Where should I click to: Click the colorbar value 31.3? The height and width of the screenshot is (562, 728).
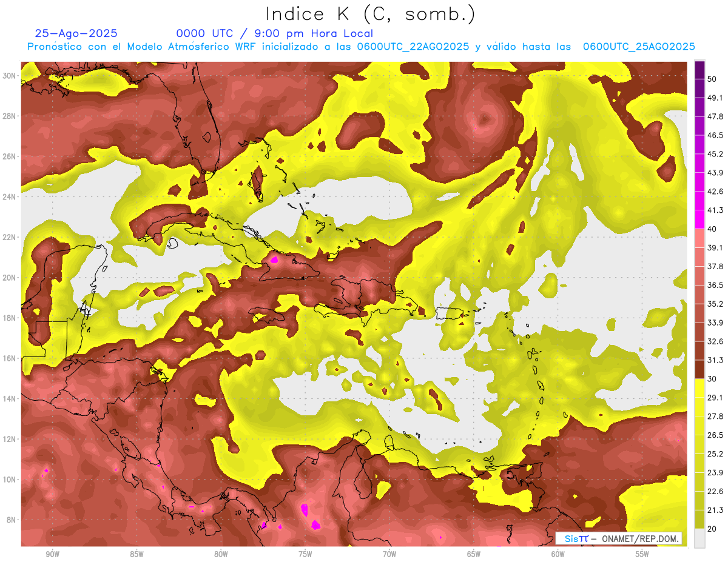(715, 360)
